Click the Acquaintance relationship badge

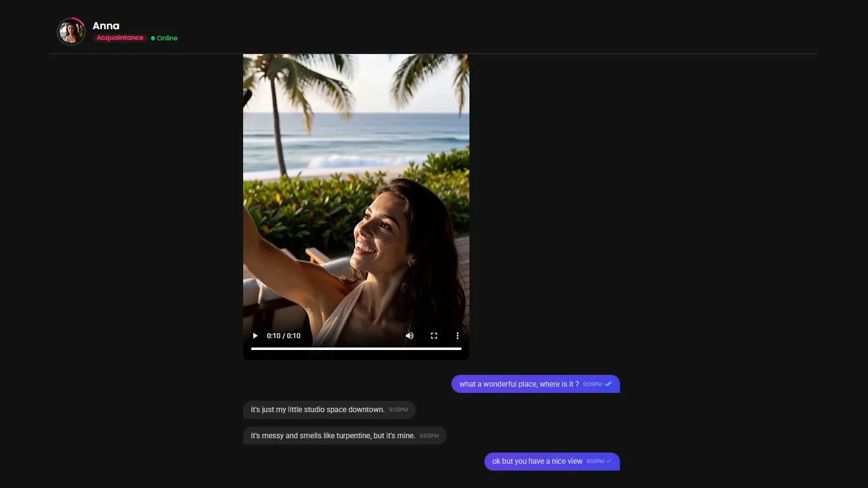pyautogui.click(x=120, y=38)
